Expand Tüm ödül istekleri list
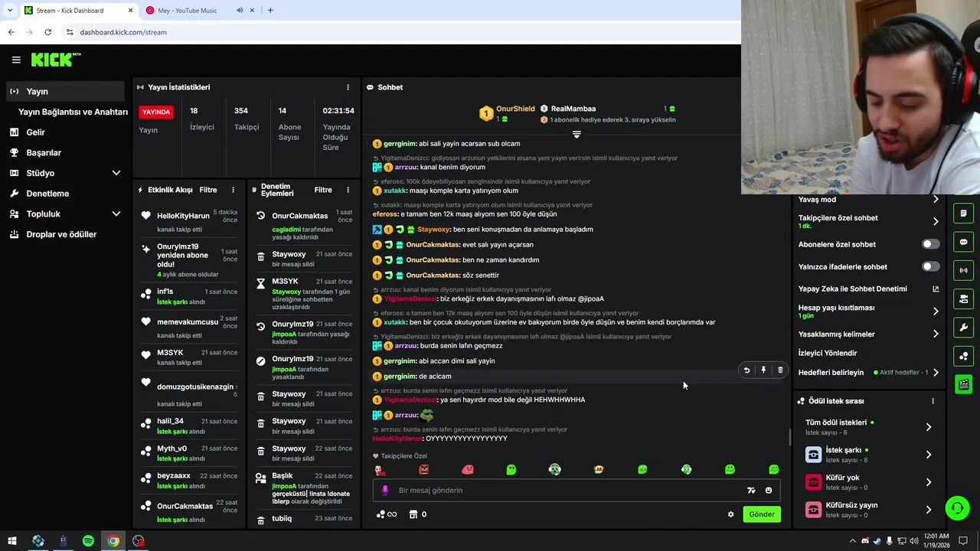Screen dimensions: 980x551 (x=929, y=427)
